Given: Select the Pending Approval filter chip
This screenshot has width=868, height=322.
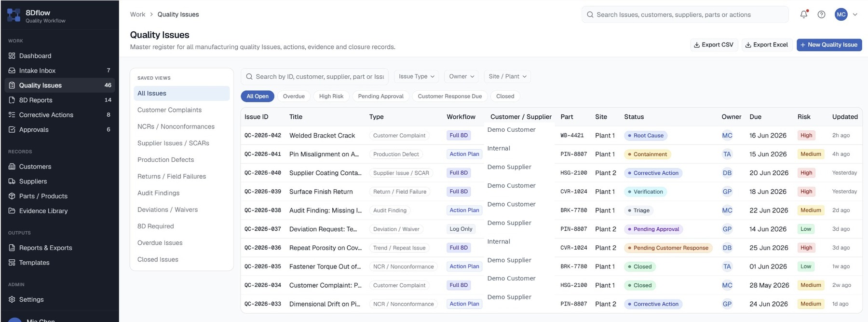Looking at the screenshot, I should [x=381, y=96].
